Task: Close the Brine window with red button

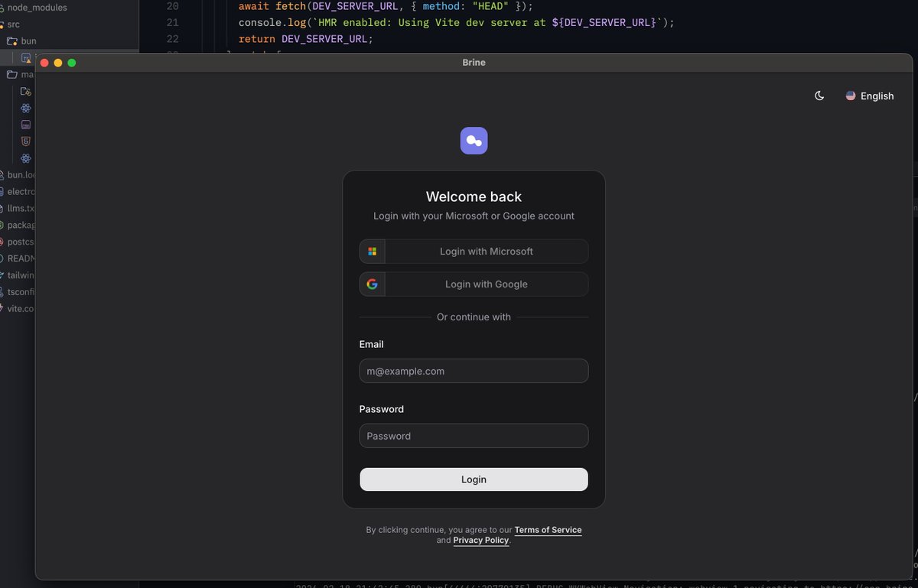Action: (44, 63)
